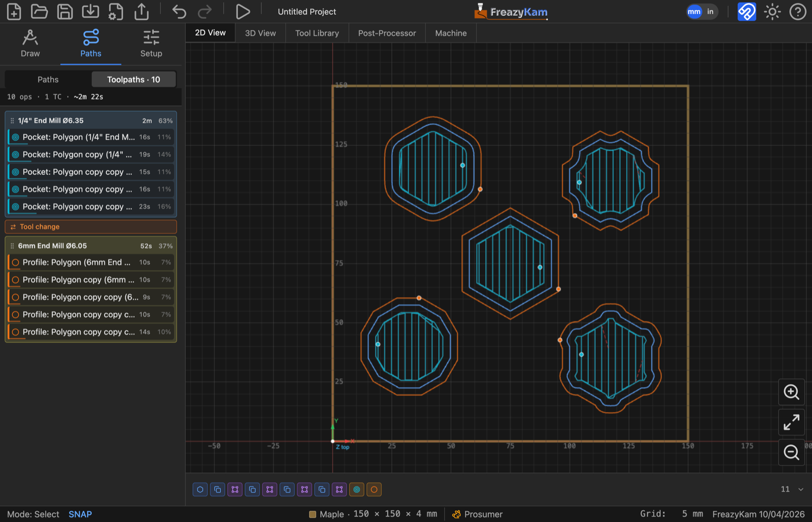Save project with floppy disk icon

pyautogui.click(x=65, y=11)
